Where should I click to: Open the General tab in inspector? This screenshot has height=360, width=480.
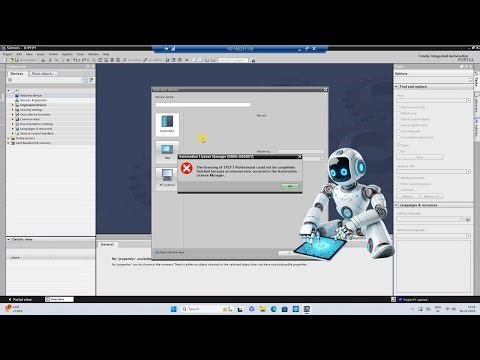pyautogui.click(x=107, y=244)
